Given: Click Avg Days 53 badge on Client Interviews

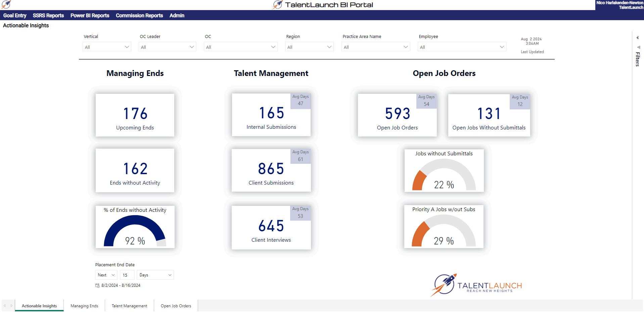Looking at the screenshot, I should [x=301, y=213].
